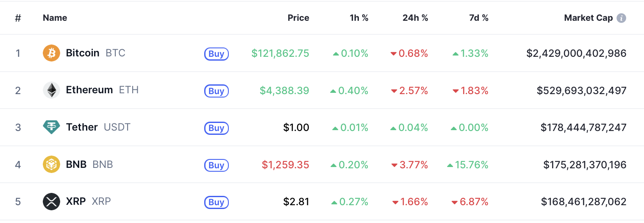Sort by the Name column header
Viewport: 644px width, 223px height.
55,18
